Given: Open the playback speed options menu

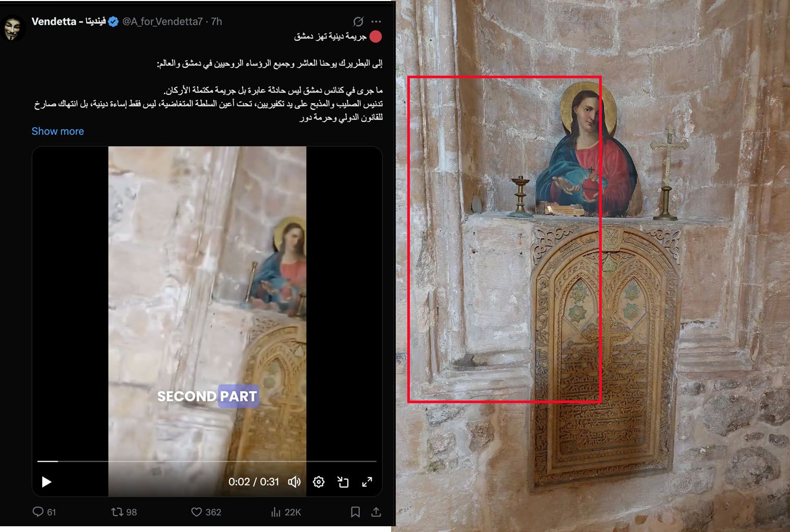Looking at the screenshot, I should coord(318,482).
